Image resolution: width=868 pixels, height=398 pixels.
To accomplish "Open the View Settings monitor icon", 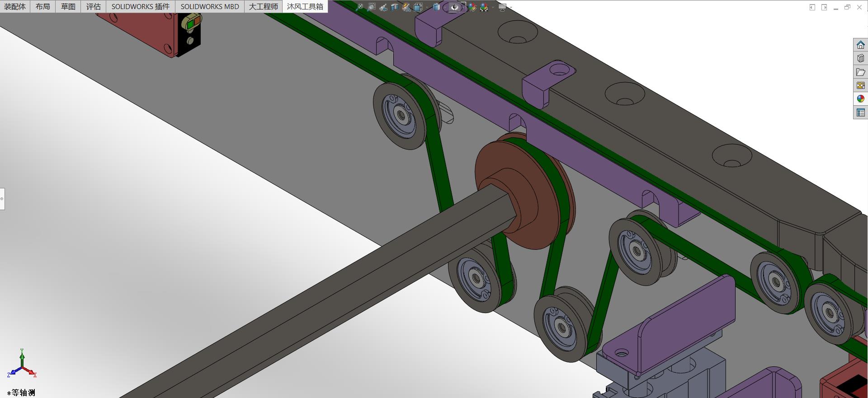I will (502, 7).
